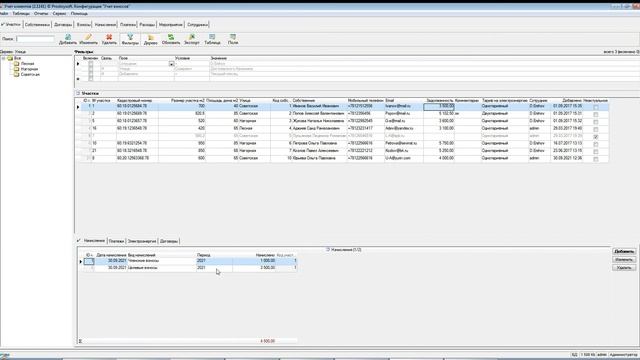Viewport: 640px width, 360px height.
Task: Click the Экспорт toolbar icon
Action: [192, 39]
